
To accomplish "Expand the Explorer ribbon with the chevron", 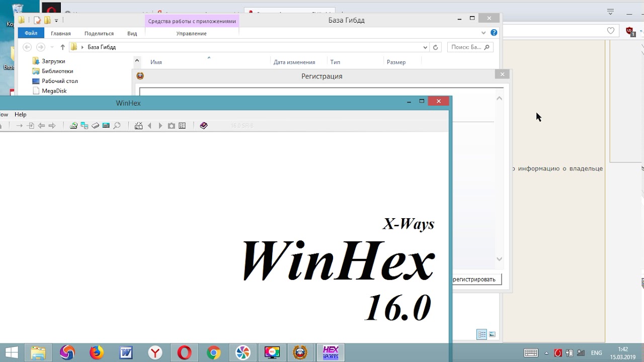I will (x=484, y=33).
